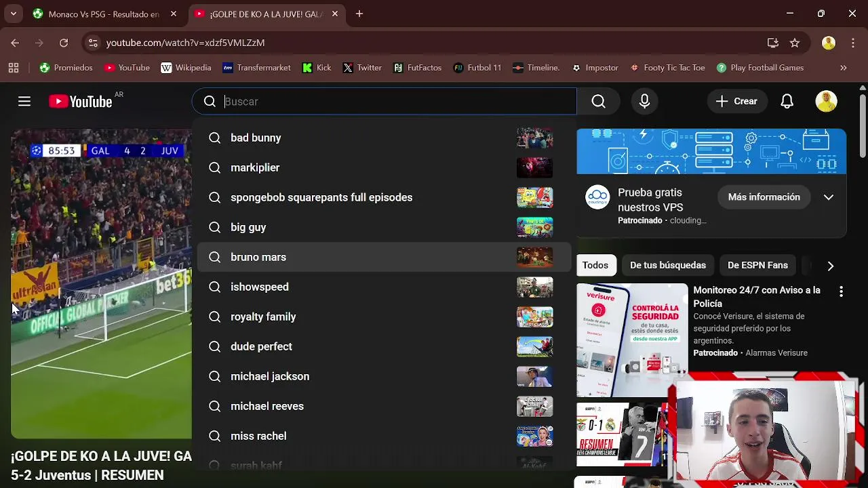Viewport: 868px width, 488px height.
Task: Click the Crear button
Action: 736,102
